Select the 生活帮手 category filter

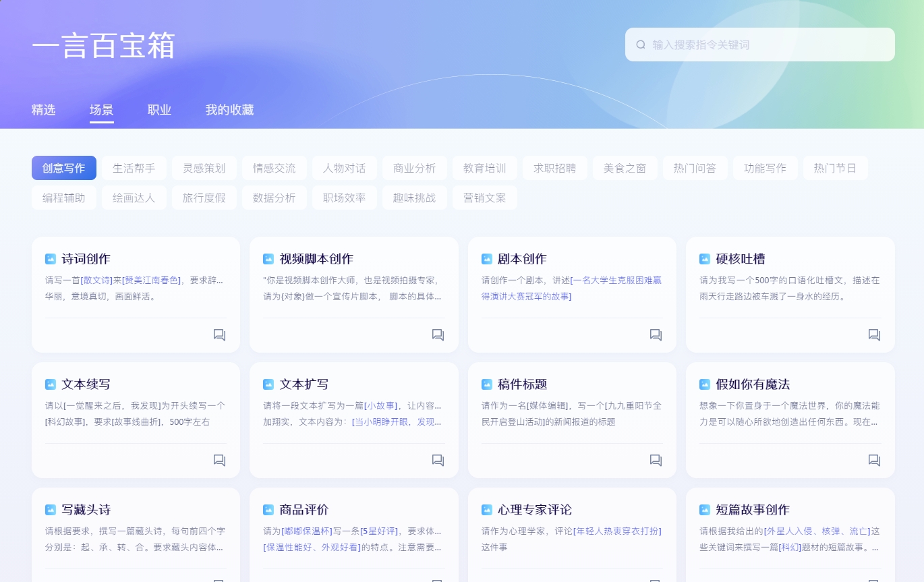[x=134, y=168]
